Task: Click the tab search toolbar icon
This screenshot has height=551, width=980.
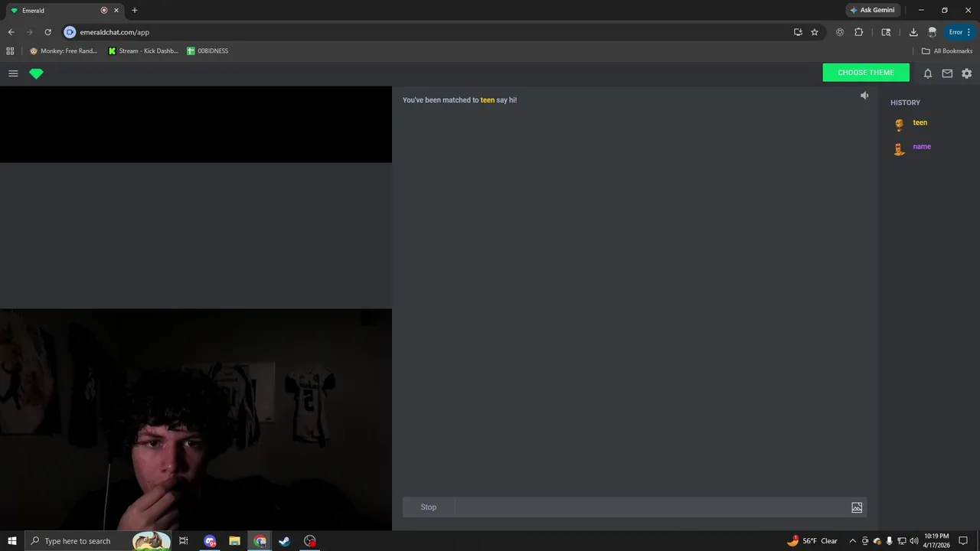Action: pyautogui.click(x=886, y=32)
